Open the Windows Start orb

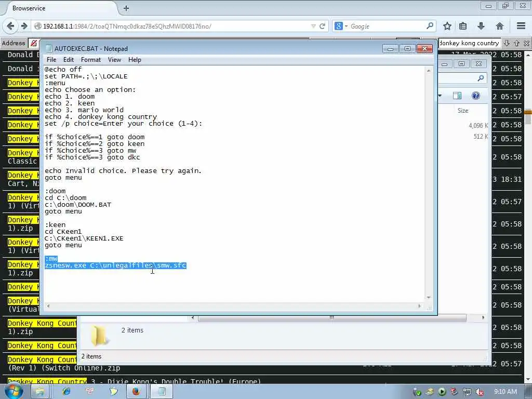coord(14,391)
